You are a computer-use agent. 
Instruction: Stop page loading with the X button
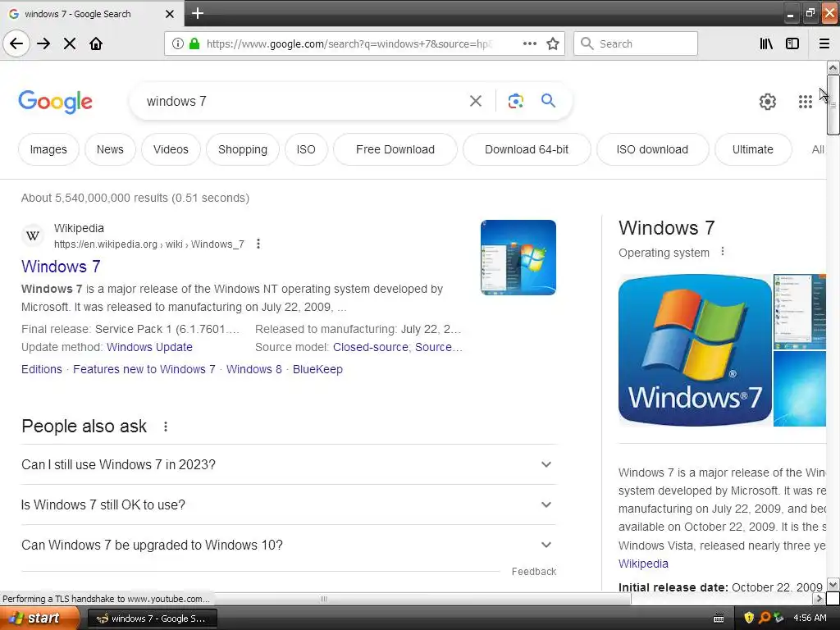pyautogui.click(x=70, y=43)
